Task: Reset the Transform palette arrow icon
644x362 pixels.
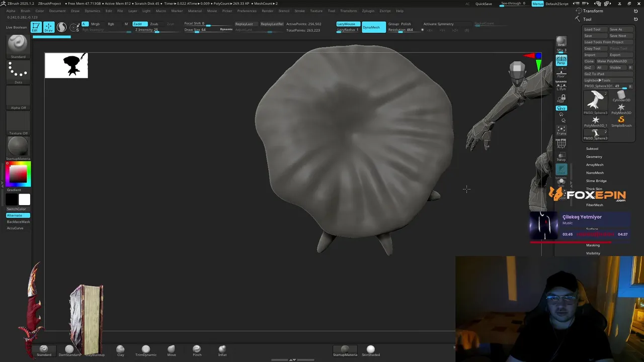Action: click(636, 11)
